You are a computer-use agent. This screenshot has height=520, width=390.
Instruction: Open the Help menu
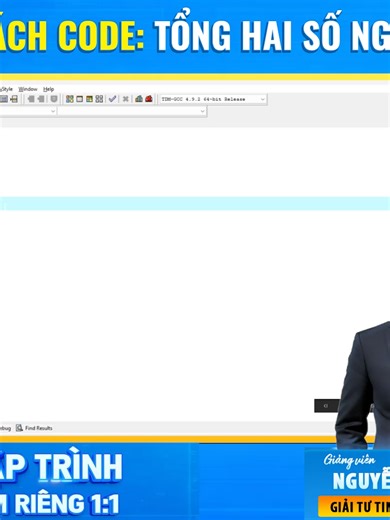coord(48,89)
